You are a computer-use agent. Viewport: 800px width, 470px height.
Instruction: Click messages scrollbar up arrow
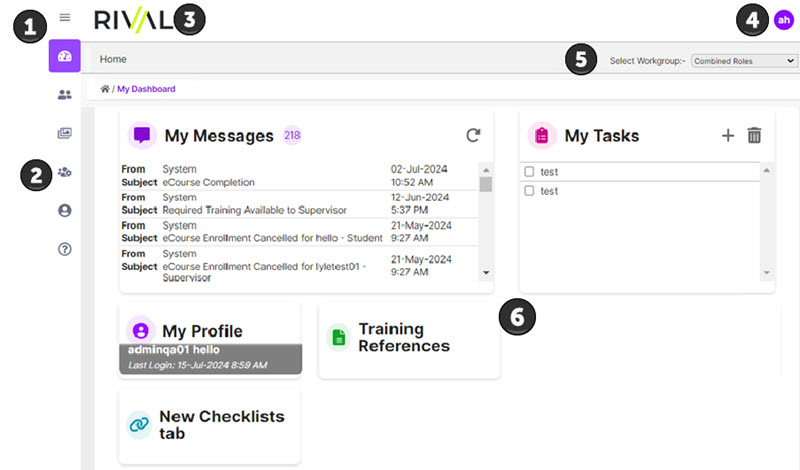point(486,170)
